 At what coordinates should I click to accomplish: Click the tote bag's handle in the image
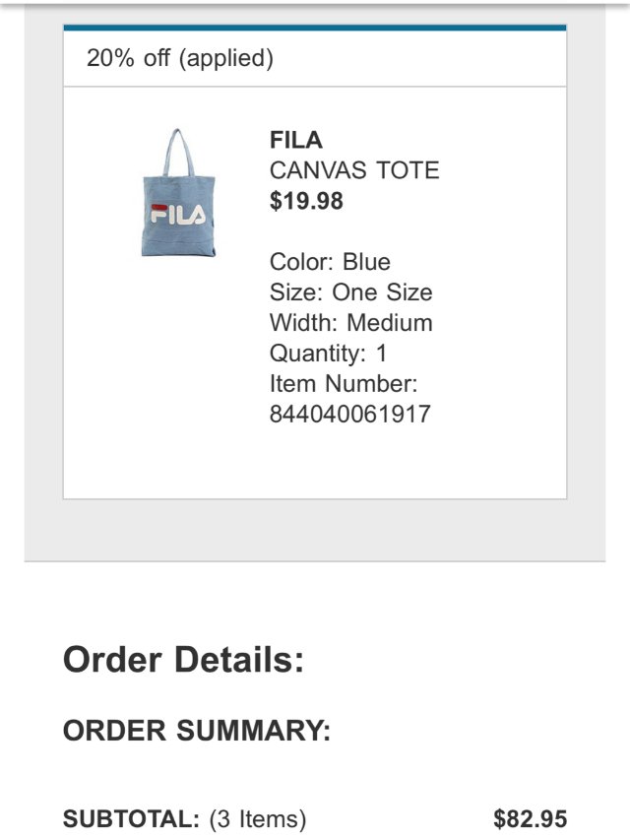coord(178,148)
